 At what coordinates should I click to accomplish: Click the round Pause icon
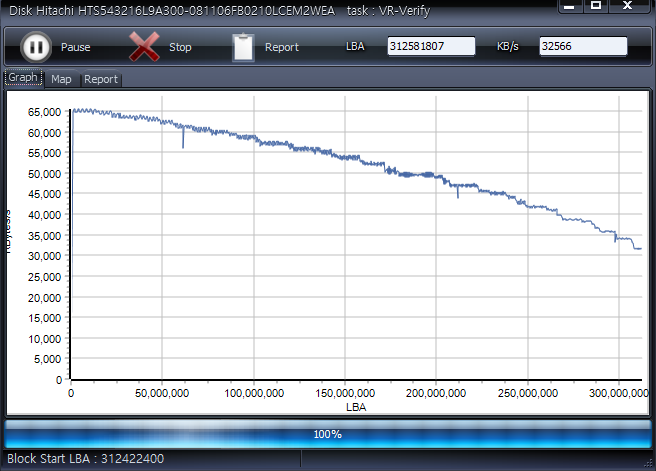36,47
